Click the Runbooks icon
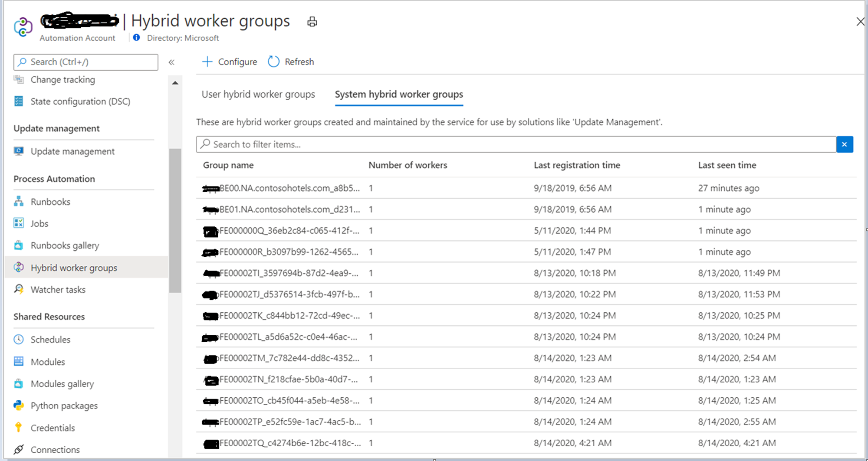 (x=19, y=201)
